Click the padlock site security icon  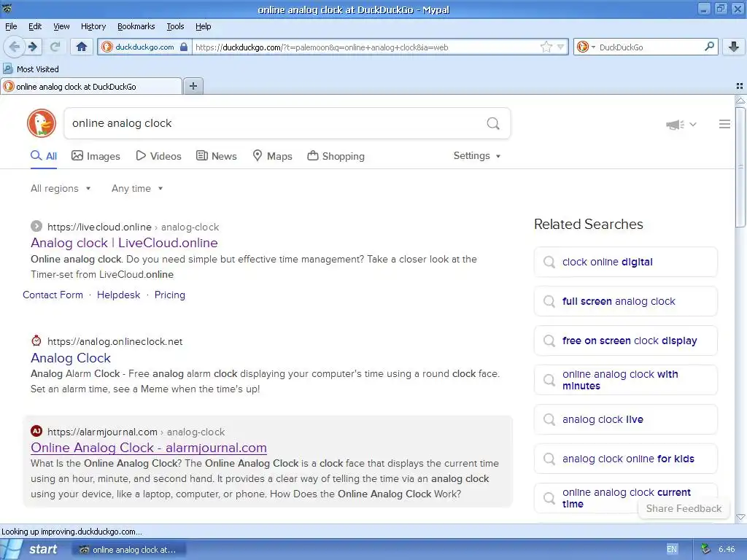[184, 47]
